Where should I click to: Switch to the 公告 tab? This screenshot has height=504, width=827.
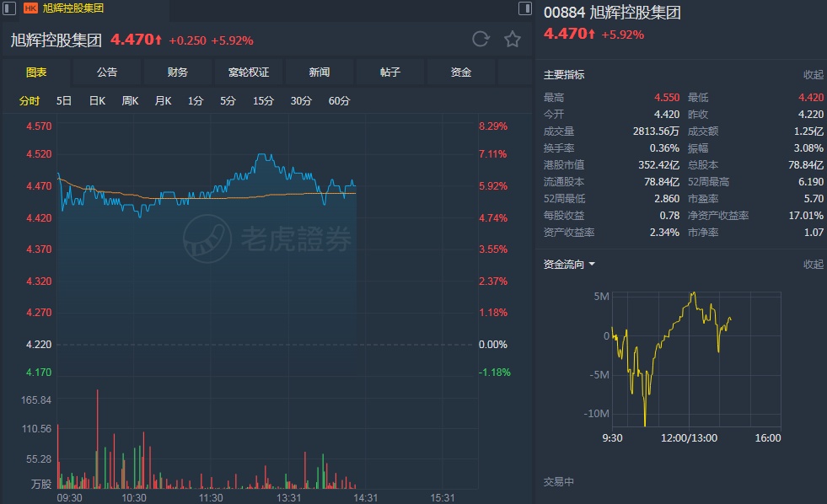coord(107,72)
